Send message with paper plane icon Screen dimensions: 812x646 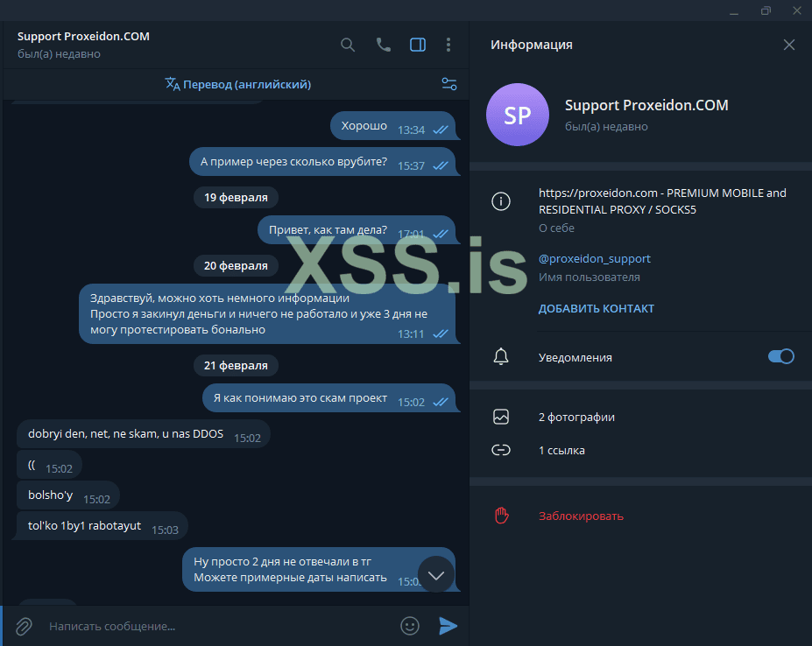(x=448, y=626)
